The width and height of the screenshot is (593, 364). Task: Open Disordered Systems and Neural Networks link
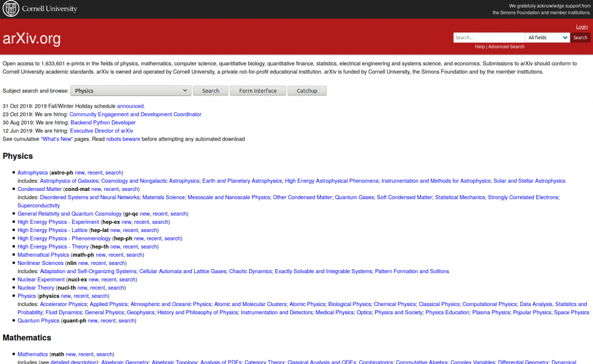pyautogui.click(x=90, y=197)
